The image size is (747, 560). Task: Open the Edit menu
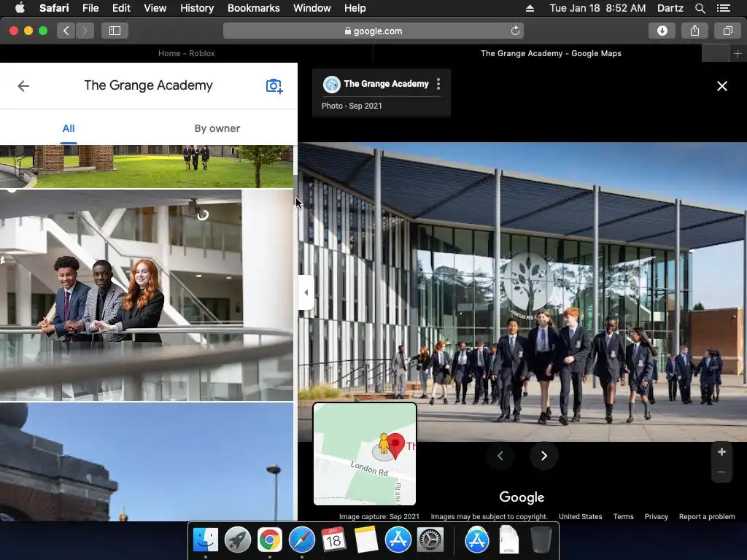[121, 8]
